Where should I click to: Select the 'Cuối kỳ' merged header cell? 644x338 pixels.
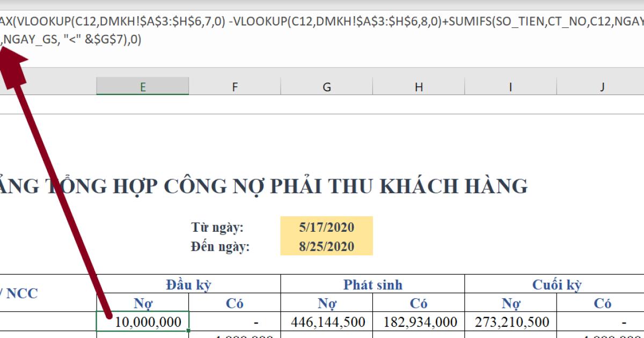point(557,284)
